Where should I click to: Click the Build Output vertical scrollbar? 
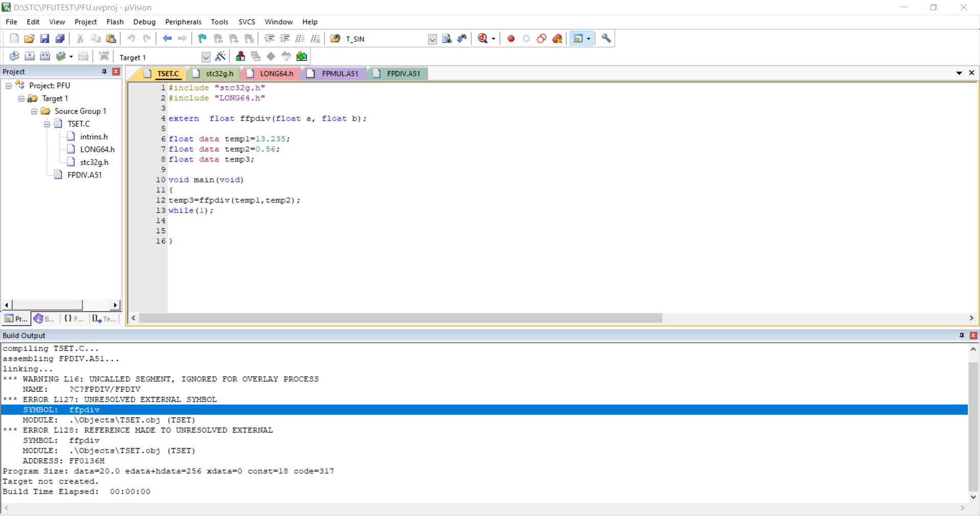coord(973,427)
